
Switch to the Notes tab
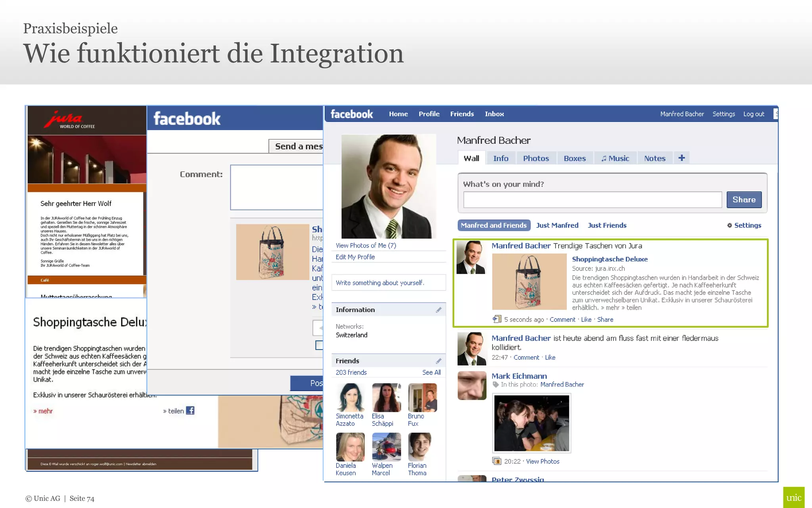(x=655, y=158)
